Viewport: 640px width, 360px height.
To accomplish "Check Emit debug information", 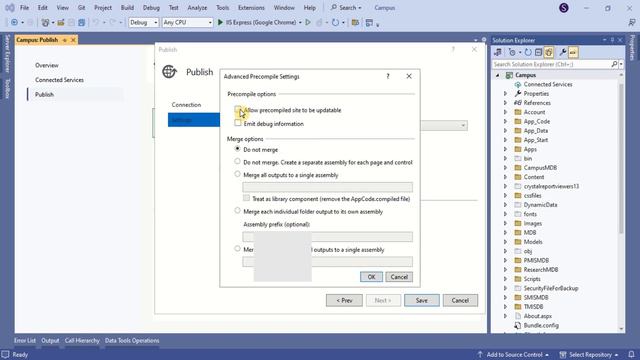I will pyautogui.click(x=238, y=123).
